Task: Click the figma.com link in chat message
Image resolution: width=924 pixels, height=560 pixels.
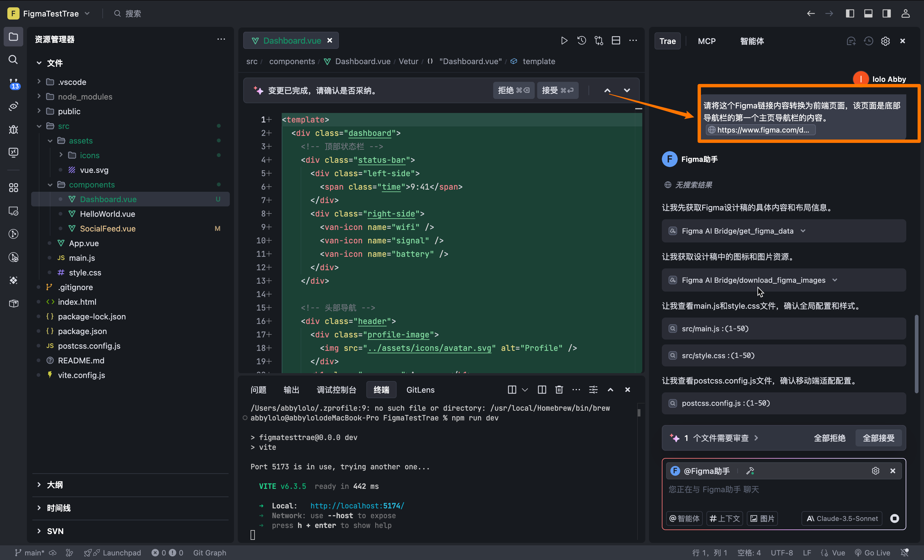Action: (x=761, y=130)
